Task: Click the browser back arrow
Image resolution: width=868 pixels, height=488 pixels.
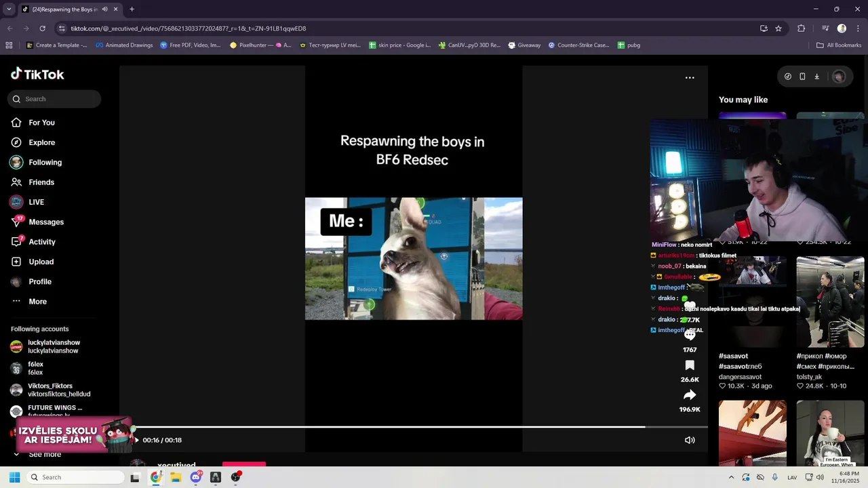Action: click(9, 28)
